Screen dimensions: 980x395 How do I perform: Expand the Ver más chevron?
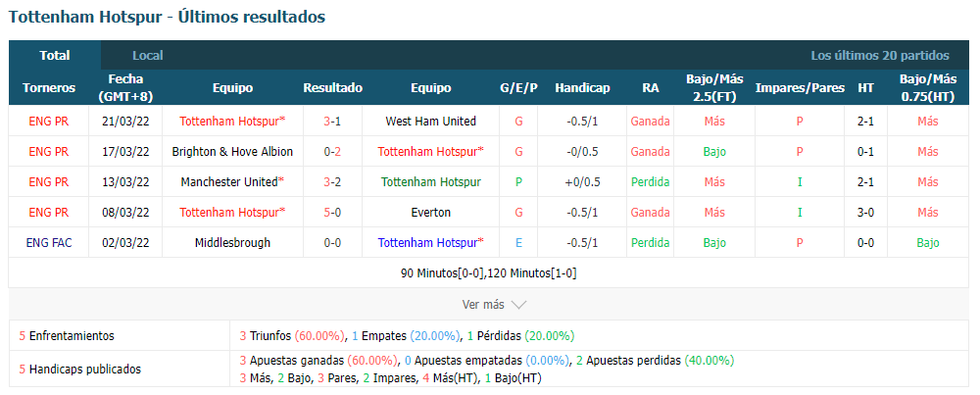(x=518, y=305)
